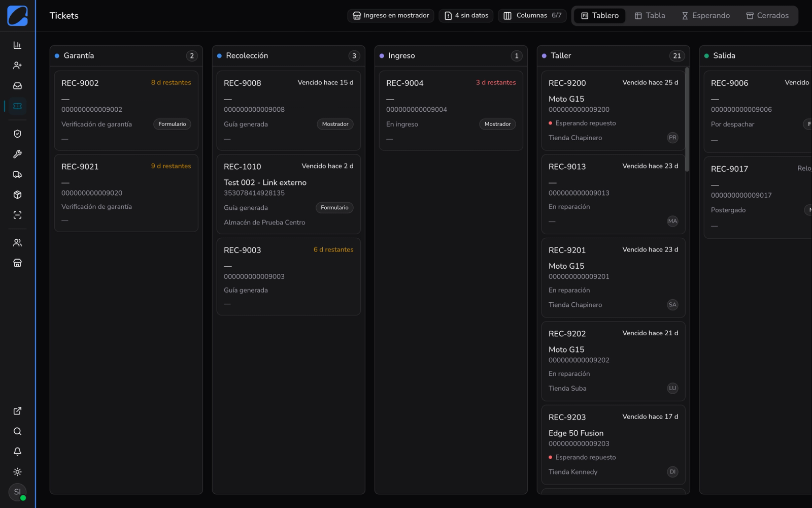
Task: Open the warranty shield-check sidebar icon
Action: tap(17, 134)
